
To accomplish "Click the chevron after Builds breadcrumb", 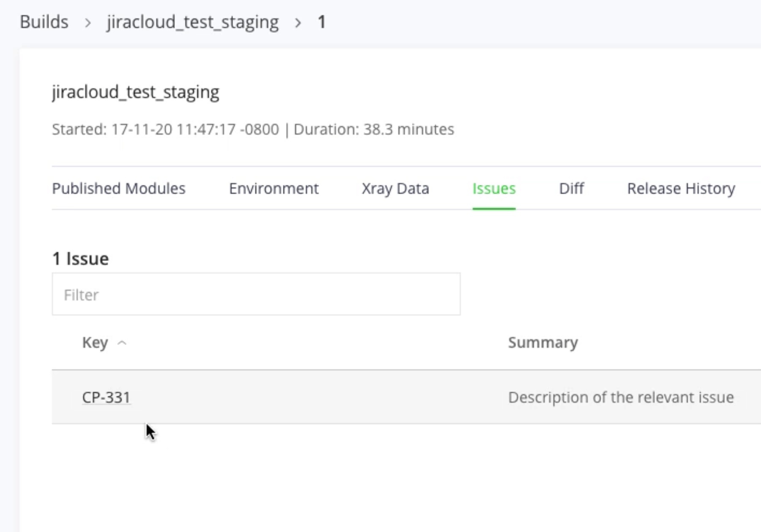I will [88, 22].
